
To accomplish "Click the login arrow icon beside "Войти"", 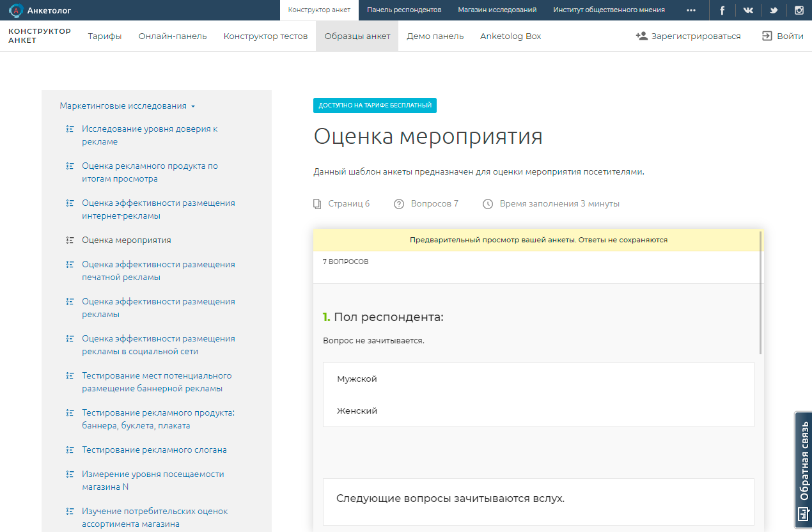I will 766,36.
